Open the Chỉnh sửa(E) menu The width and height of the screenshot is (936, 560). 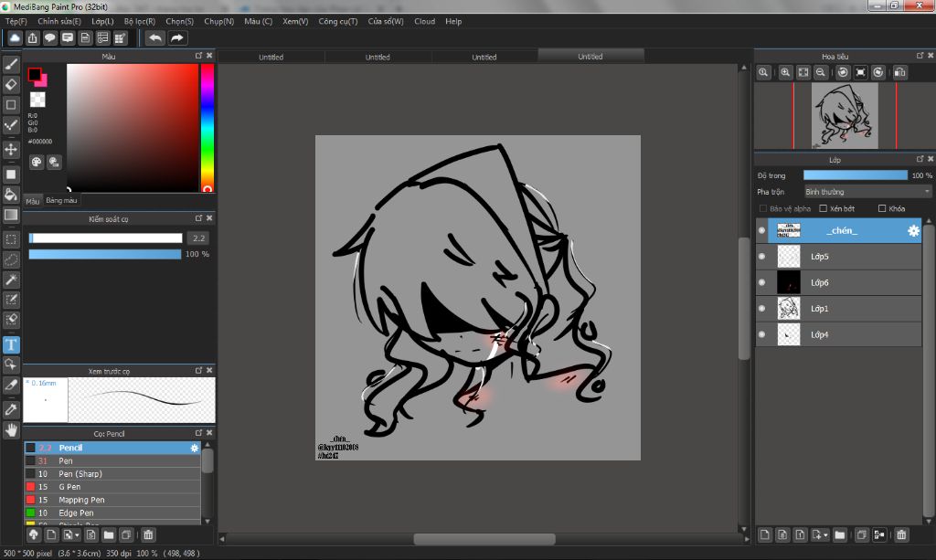pyautogui.click(x=59, y=22)
